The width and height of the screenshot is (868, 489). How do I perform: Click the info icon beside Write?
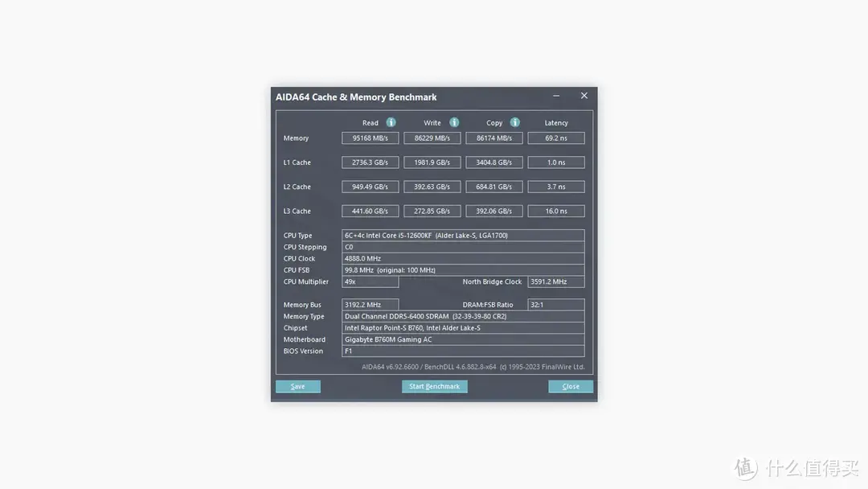(x=454, y=122)
